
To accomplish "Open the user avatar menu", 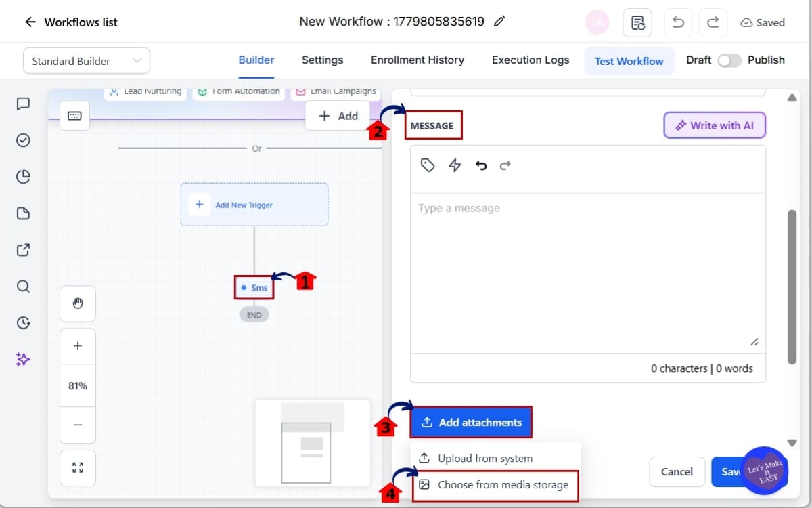I will point(597,22).
